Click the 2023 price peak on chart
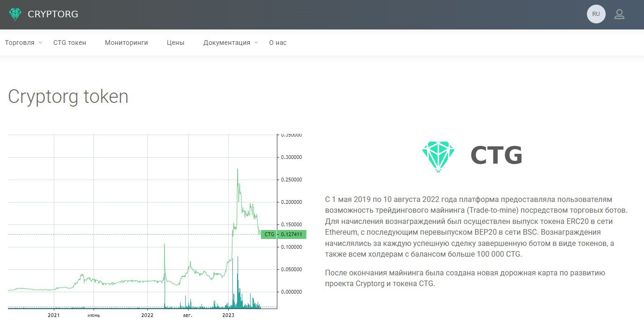 [238, 170]
